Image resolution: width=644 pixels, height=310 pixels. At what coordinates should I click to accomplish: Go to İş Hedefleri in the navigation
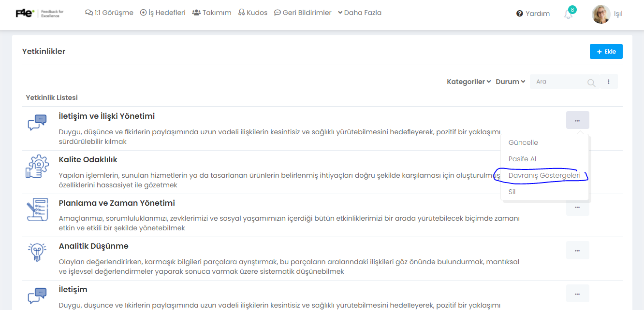(163, 13)
